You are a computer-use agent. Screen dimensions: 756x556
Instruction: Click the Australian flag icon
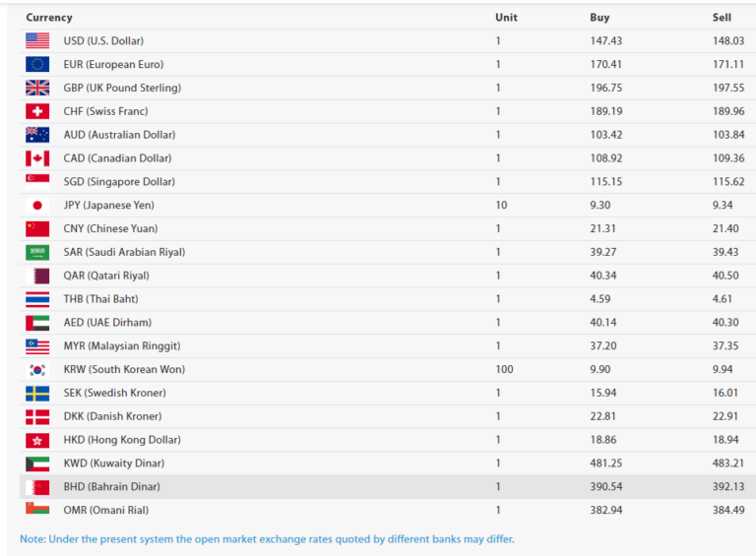point(37,135)
